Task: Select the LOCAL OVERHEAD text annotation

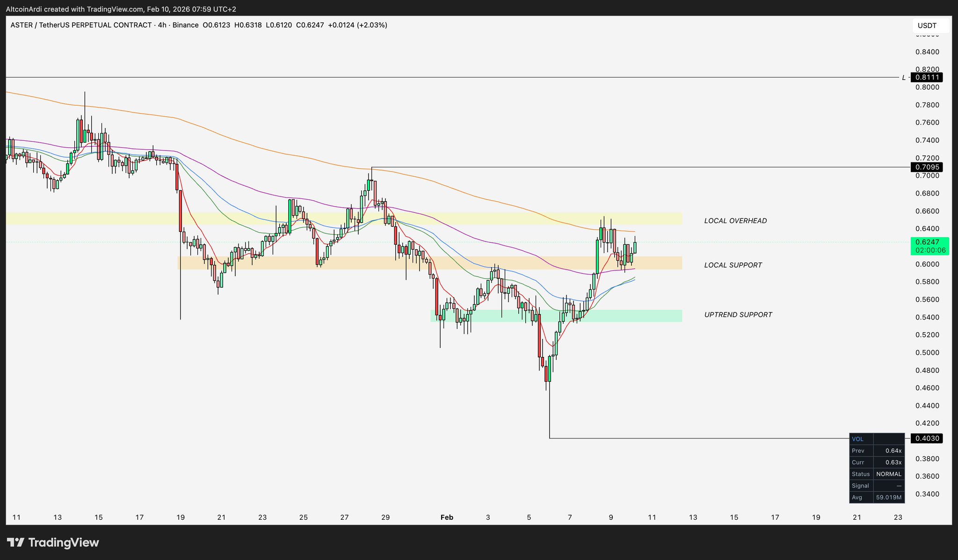Action: pyautogui.click(x=735, y=221)
